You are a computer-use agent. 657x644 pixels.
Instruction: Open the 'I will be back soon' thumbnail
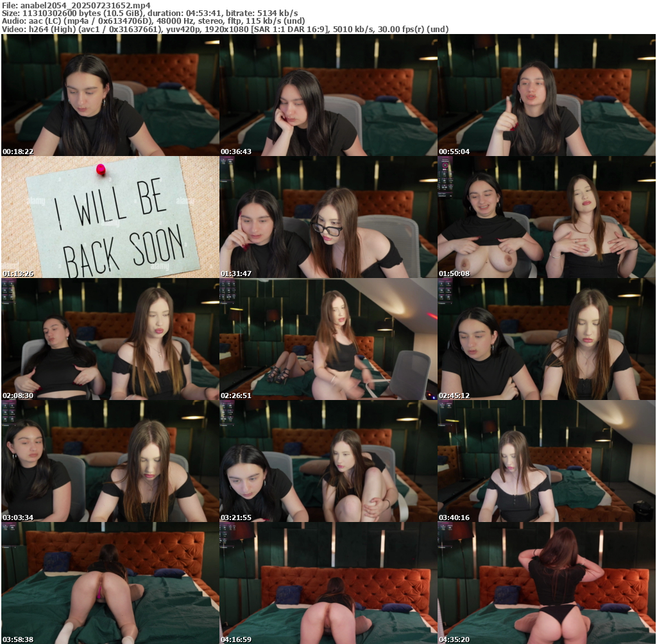[110, 217]
